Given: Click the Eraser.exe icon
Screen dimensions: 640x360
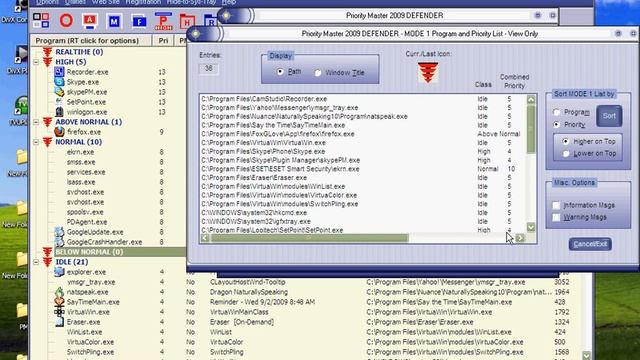Looking at the screenshot, I should [x=59, y=322].
